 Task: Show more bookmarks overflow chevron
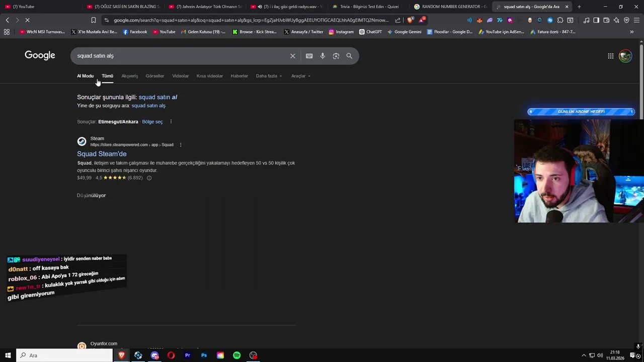tap(632, 32)
